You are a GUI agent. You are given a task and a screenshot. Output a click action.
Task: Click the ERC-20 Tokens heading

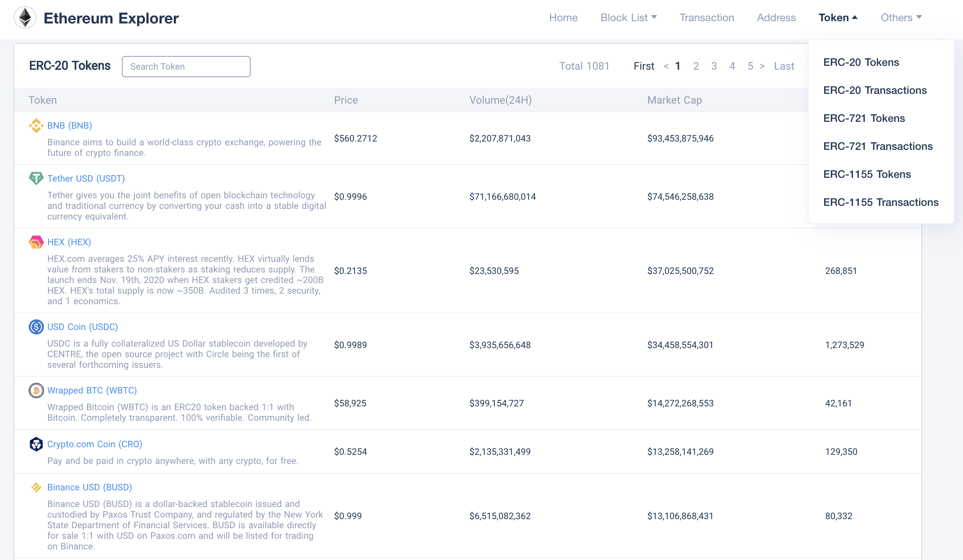tap(70, 66)
